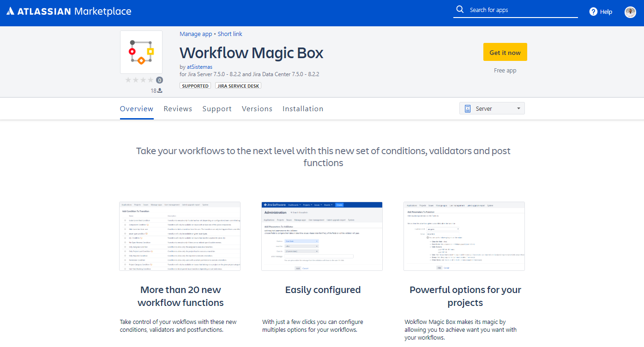The width and height of the screenshot is (644, 347).
Task: Open the user profile avatar
Action: pyautogui.click(x=630, y=12)
